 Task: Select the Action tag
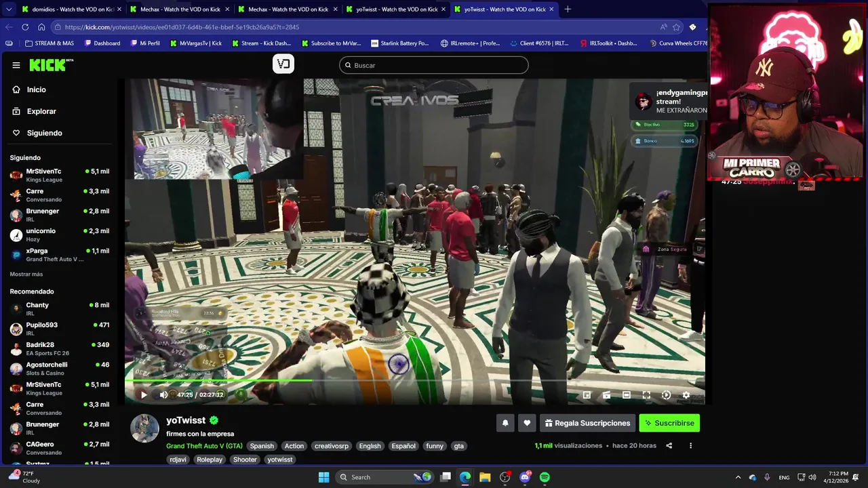tap(294, 446)
